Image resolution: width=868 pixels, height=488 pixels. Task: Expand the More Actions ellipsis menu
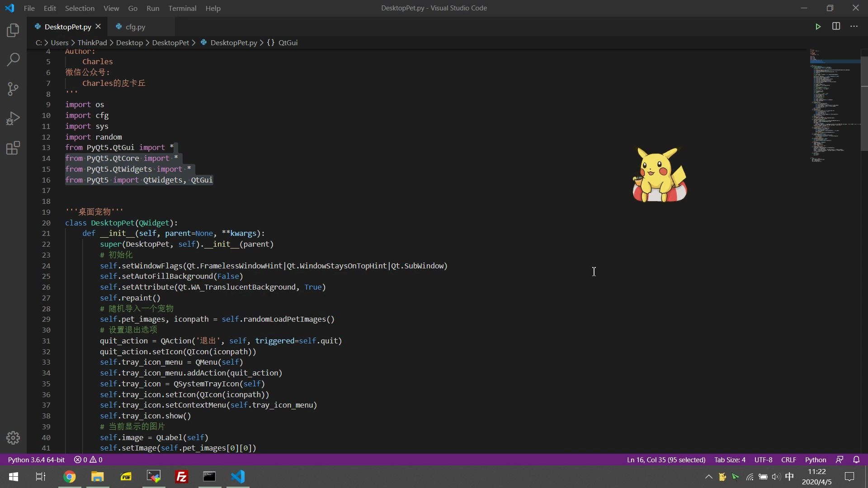pos(854,27)
